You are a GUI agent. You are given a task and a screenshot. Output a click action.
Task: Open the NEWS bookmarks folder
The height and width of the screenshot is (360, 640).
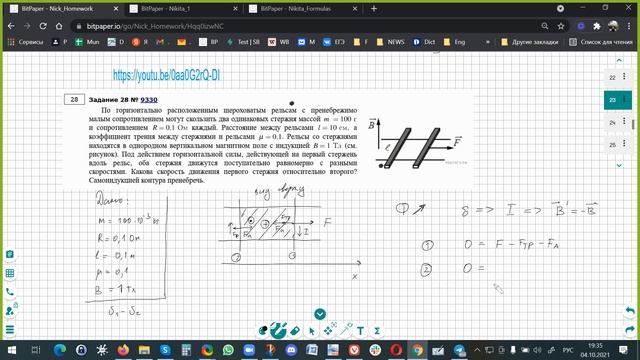click(x=390, y=42)
